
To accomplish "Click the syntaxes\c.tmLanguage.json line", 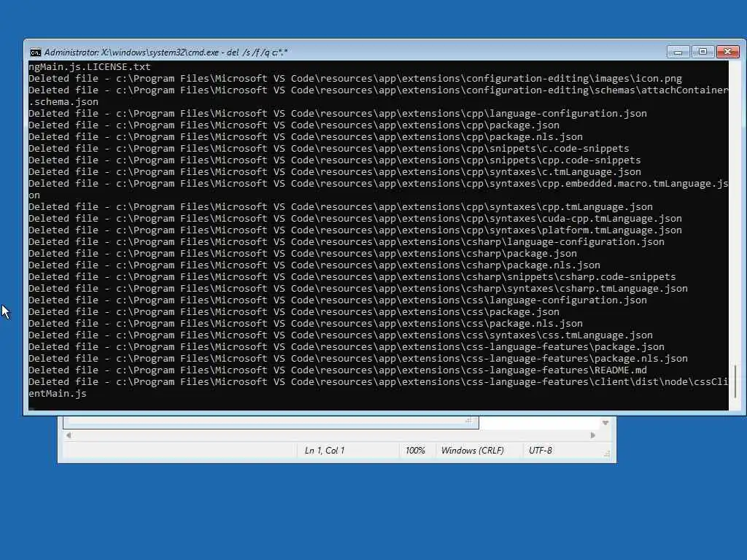I will pyautogui.click(x=335, y=172).
